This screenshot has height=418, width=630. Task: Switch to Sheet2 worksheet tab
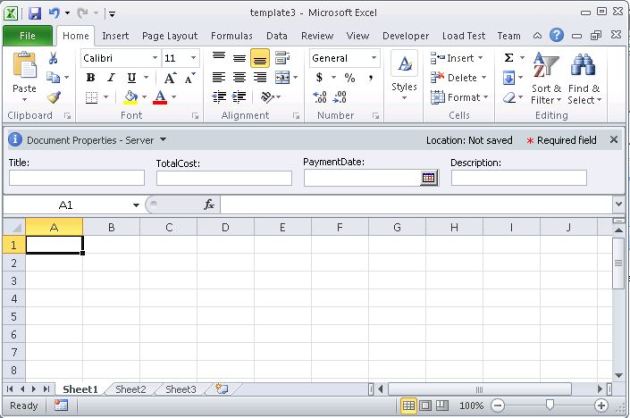click(x=130, y=389)
